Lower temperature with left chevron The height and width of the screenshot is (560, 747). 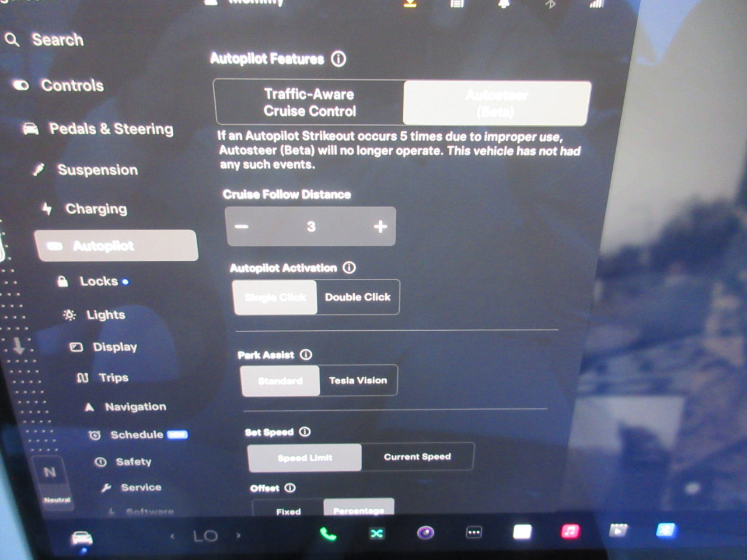pos(172,535)
